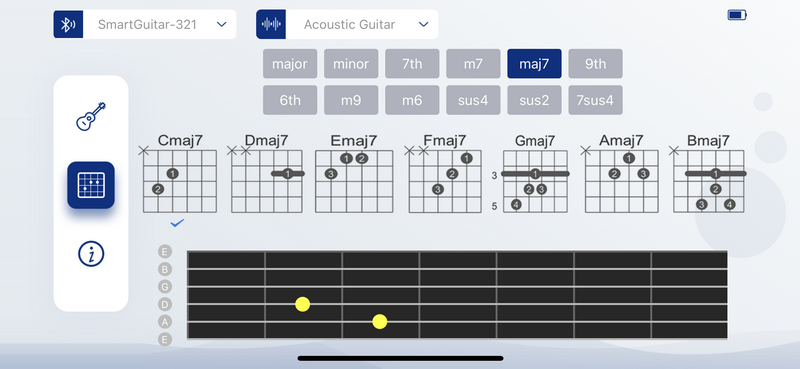The height and width of the screenshot is (369, 800).
Task: Choose the 9th chord category
Action: (x=595, y=64)
